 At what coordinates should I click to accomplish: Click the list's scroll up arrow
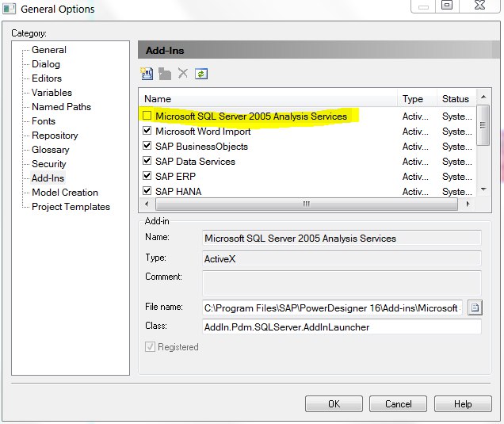click(x=483, y=97)
